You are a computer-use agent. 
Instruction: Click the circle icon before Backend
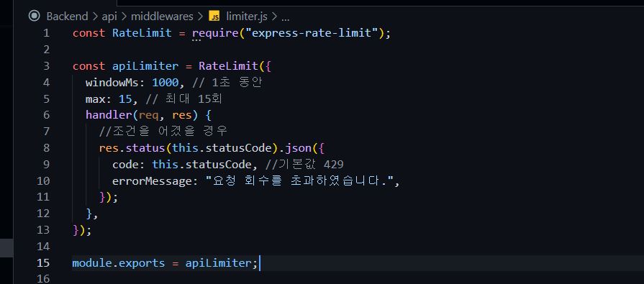tap(34, 16)
